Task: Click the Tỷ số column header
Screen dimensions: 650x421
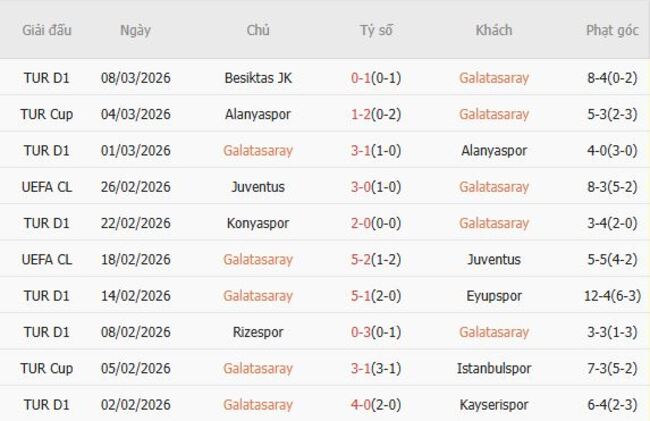Action: tap(376, 30)
